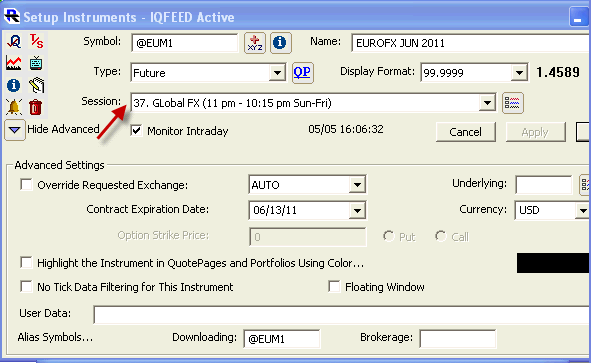Click the QP quote page button
This screenshot has height=363, width=591.
tap(302, 72)
